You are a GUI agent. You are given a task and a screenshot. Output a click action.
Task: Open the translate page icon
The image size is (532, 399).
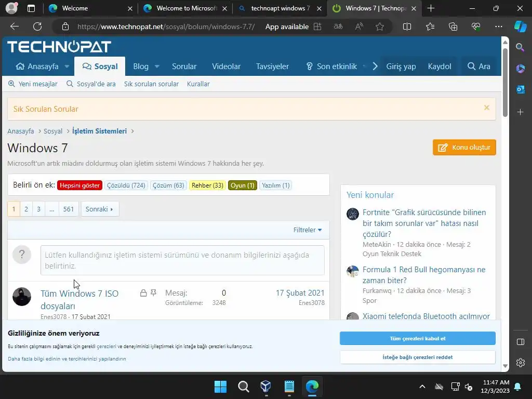tap(338, 26)
